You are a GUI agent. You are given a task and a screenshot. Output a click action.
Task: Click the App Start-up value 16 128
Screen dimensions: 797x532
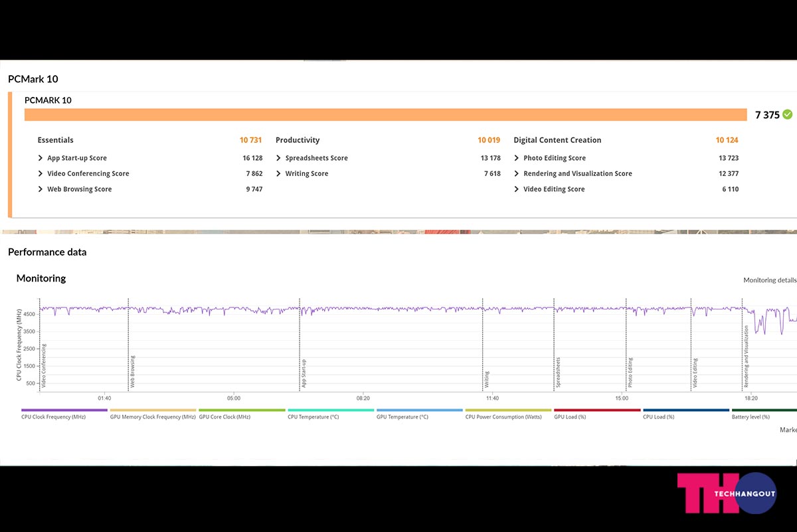point(252,158)
